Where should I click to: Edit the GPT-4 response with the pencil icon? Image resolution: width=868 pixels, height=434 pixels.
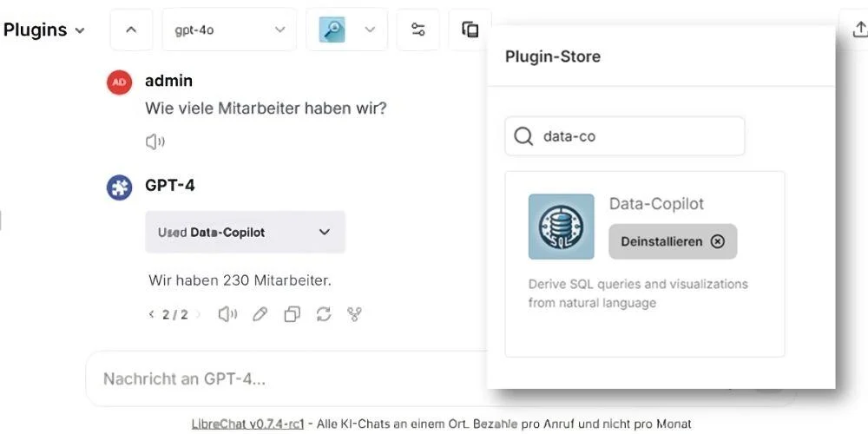260,314
